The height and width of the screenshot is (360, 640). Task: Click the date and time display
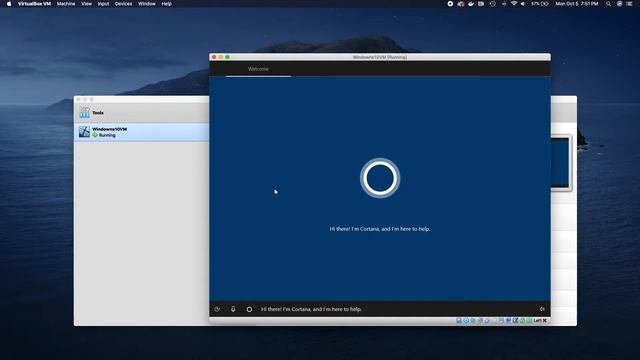click(x=576, y=4)
